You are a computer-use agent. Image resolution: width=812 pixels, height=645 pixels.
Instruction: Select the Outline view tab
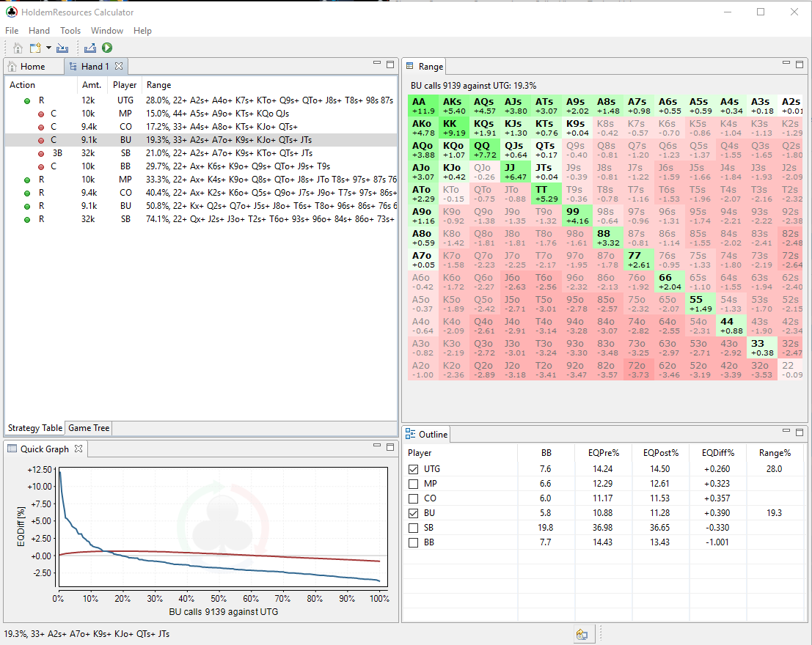coord(427,435)
